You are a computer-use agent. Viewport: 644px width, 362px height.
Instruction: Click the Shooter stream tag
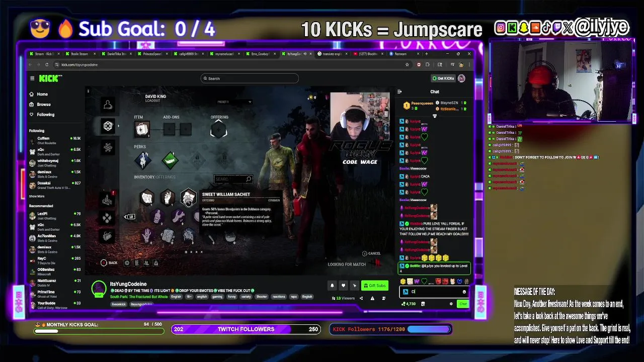[262, 297]
